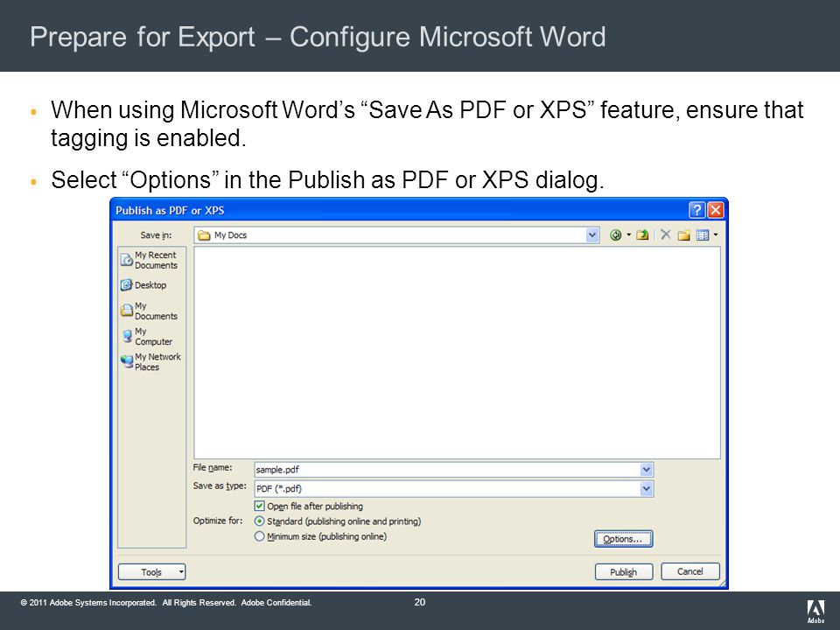This screenshot has width=840, height=630.
Task: Click the Publish button
Action: [624, 572]
